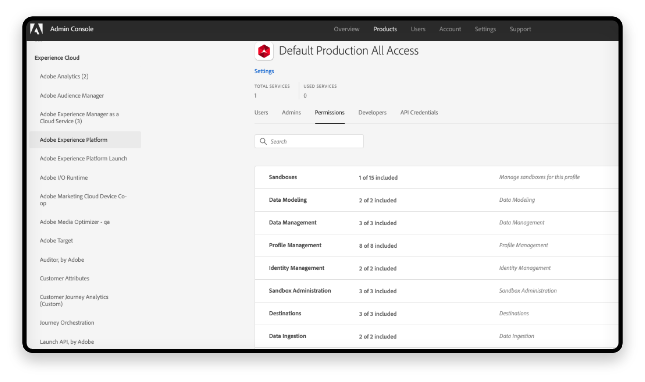Focus the Search input field

[309, 141]
